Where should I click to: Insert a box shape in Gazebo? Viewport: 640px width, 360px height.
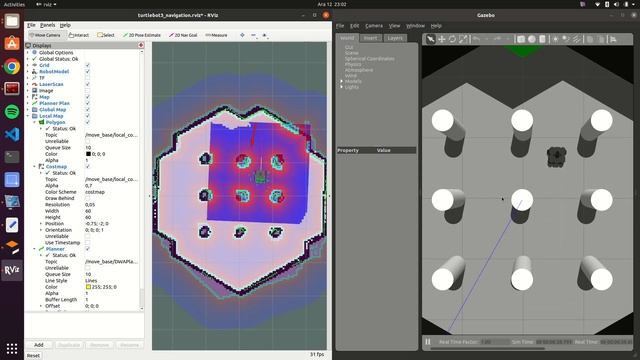coord(521,39)
